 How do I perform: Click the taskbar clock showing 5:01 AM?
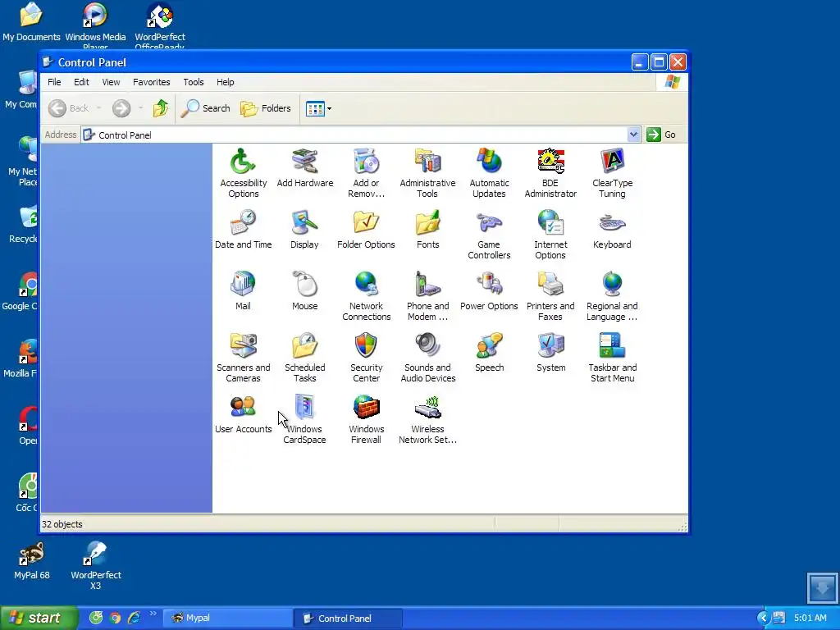810,618
